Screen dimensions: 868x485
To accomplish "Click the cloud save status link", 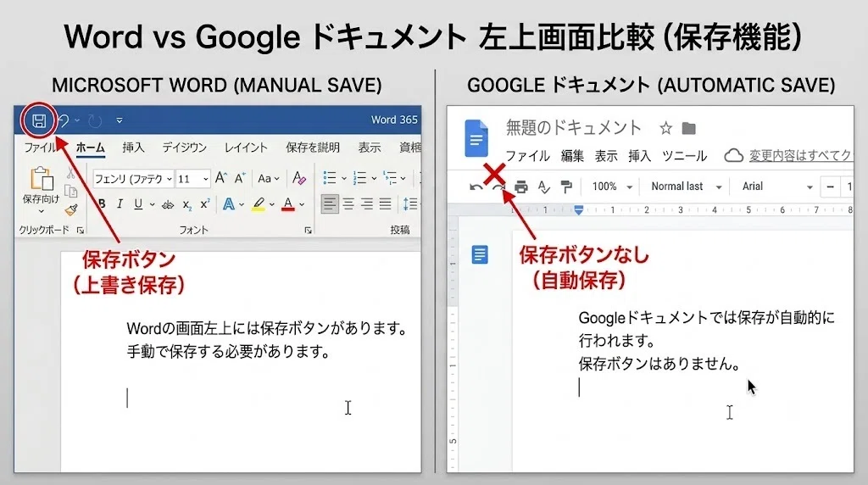I will point(800,156).
